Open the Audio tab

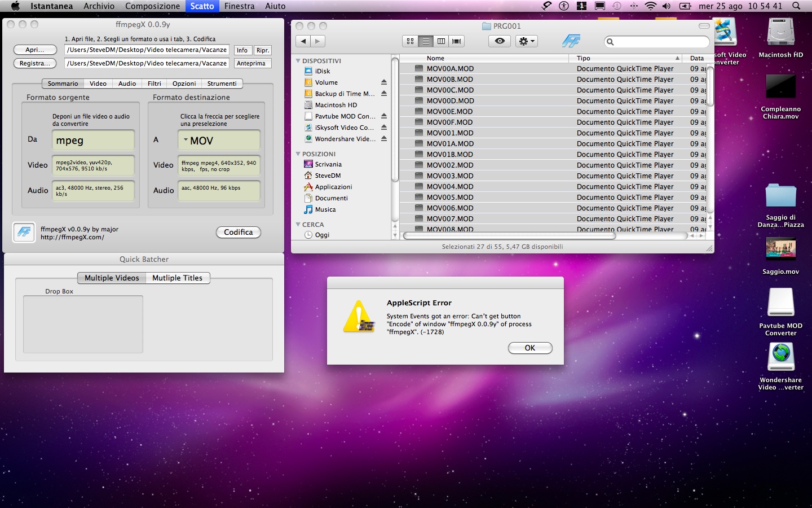tap(127, 84)
